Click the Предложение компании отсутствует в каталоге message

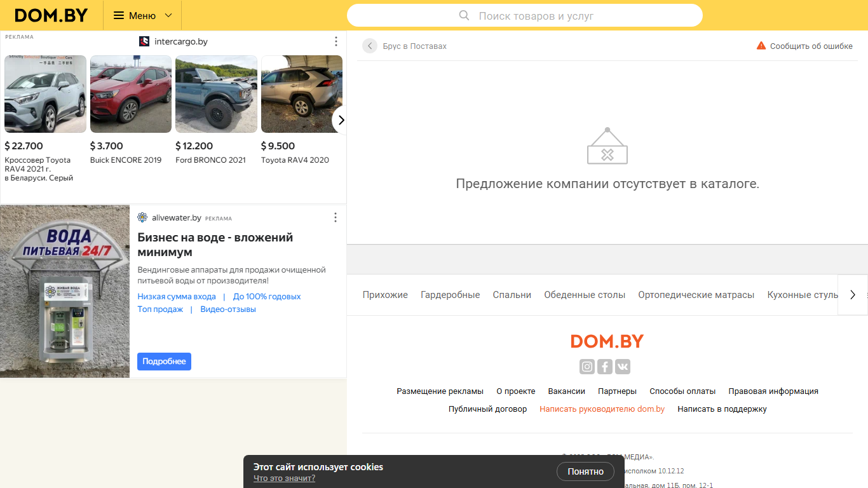(x=607, y=184)
